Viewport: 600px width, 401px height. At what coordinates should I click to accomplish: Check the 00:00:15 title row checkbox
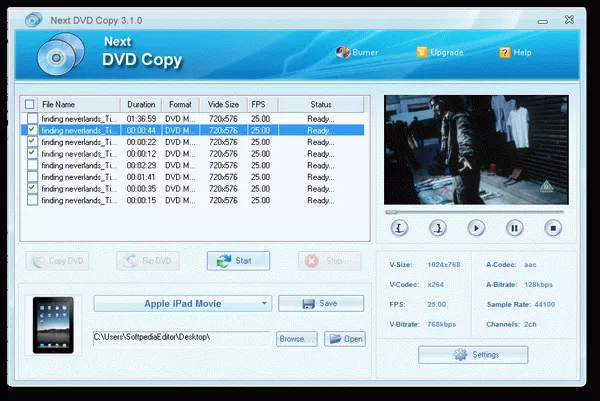click(x=33, y=200)
